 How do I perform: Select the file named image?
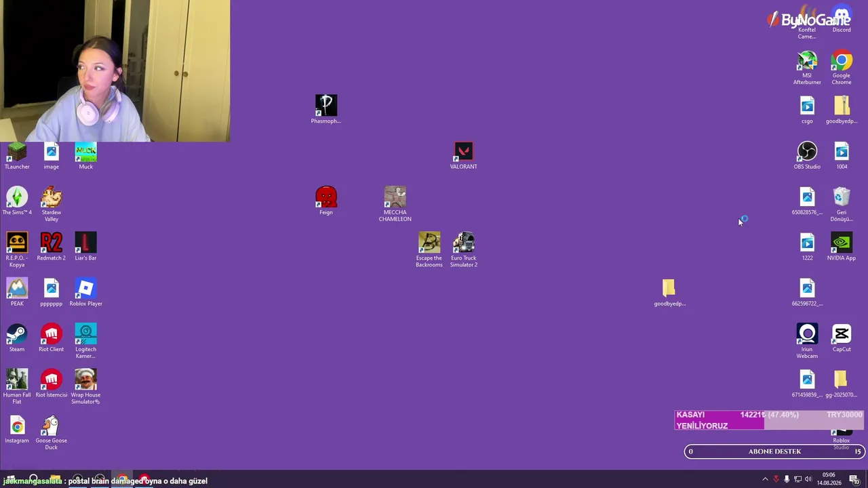pyautogui.click(x=52, y=152)
